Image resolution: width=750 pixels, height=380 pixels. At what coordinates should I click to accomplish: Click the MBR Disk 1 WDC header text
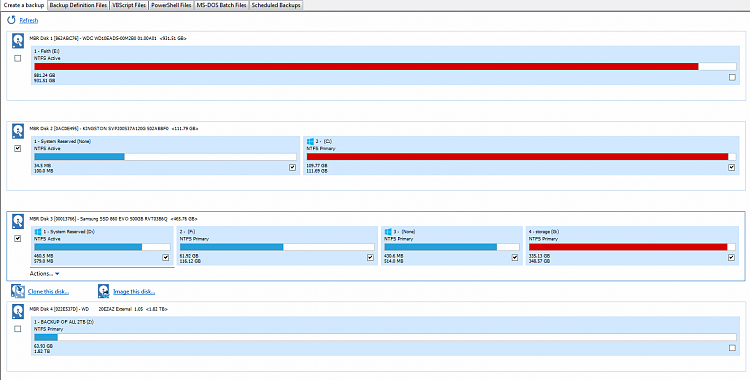(x=108, y=38)
